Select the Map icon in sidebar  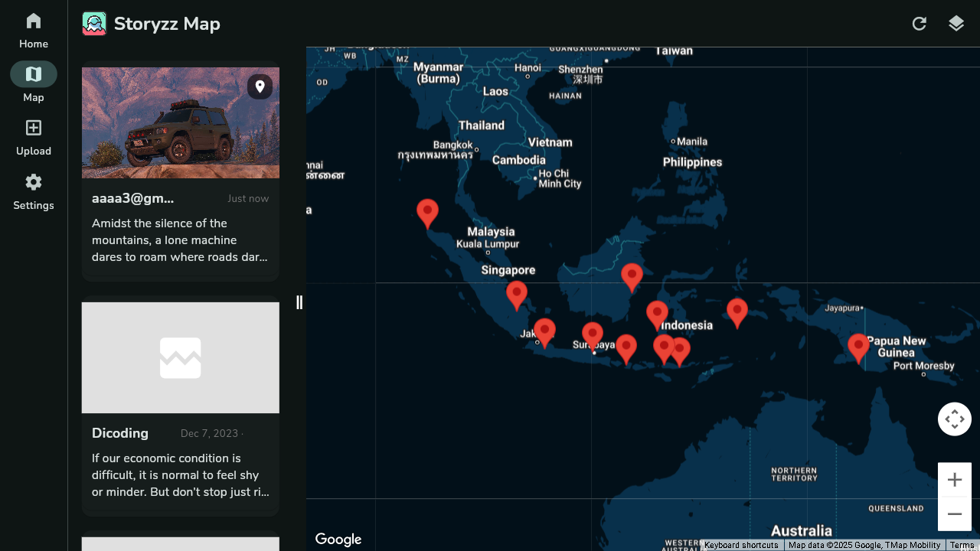point(33,74)
